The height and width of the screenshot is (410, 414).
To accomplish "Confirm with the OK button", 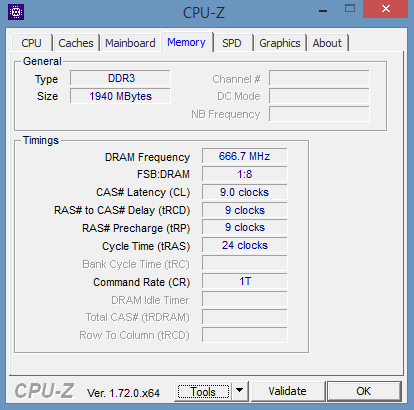I will click(364, 391).
